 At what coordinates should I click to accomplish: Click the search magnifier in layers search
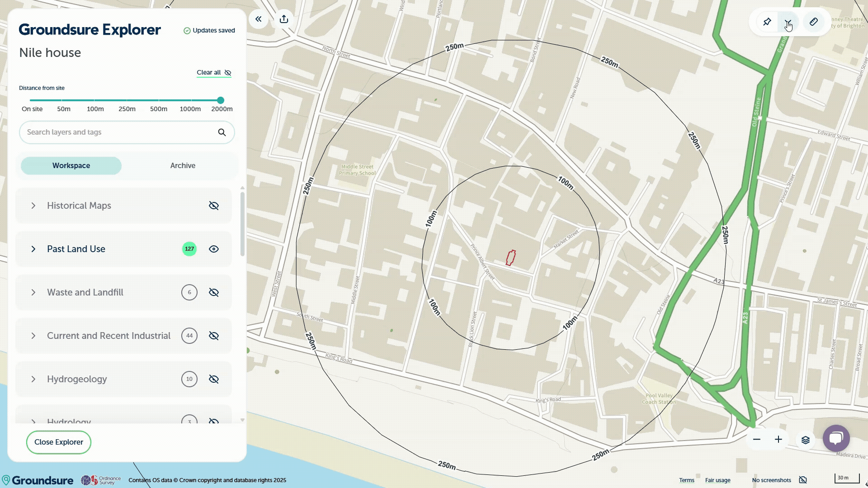[x=222, y=132]
